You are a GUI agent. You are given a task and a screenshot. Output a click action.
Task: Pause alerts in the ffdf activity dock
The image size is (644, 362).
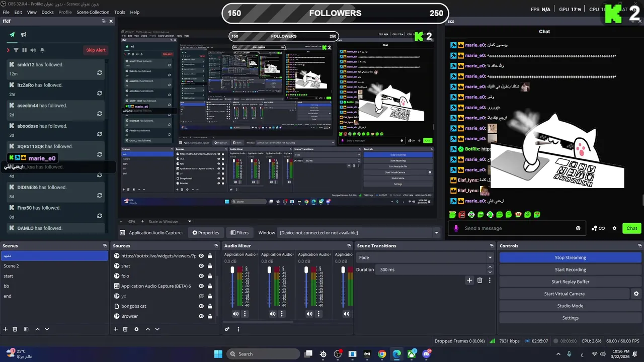click(24, 50)
